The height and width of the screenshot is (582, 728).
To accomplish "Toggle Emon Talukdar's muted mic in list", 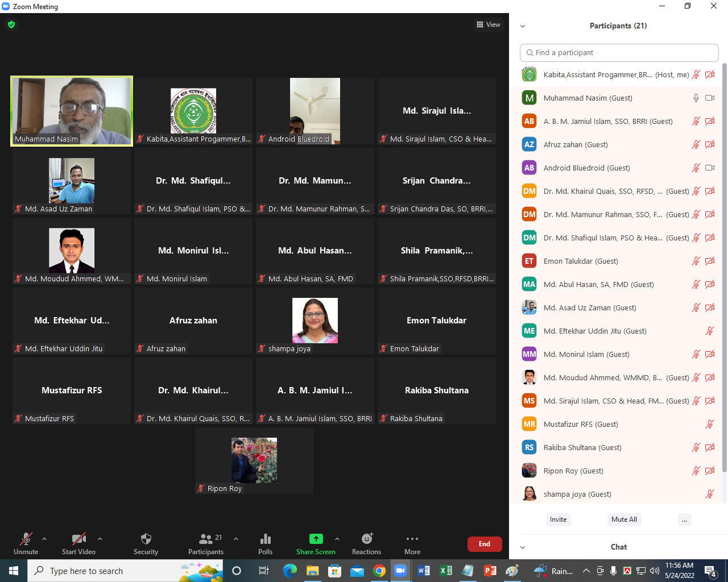I will (x=696, y=261).
